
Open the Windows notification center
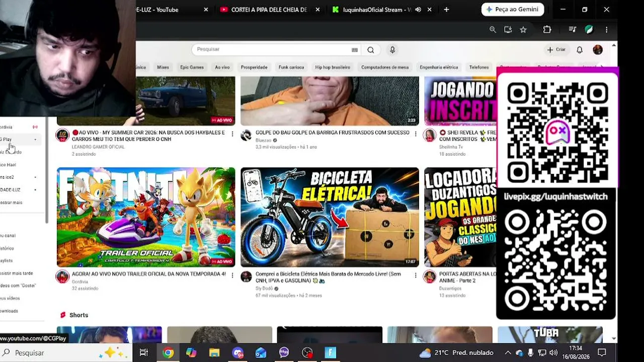click(602, 352)
